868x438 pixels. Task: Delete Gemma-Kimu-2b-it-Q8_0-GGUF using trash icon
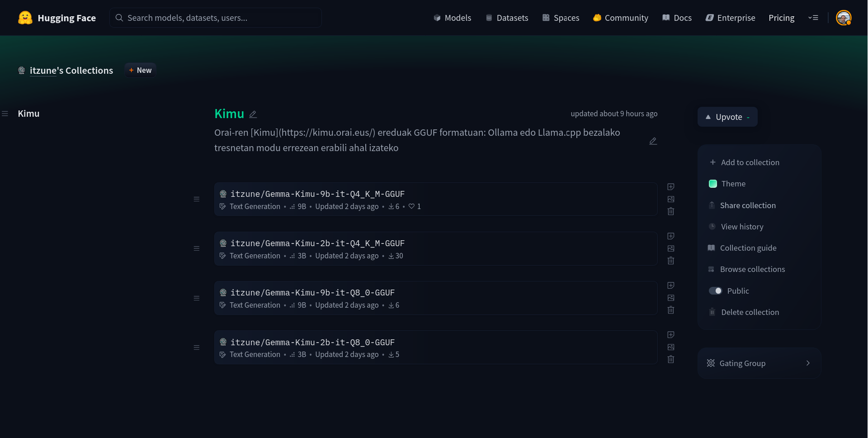[671, 359]
